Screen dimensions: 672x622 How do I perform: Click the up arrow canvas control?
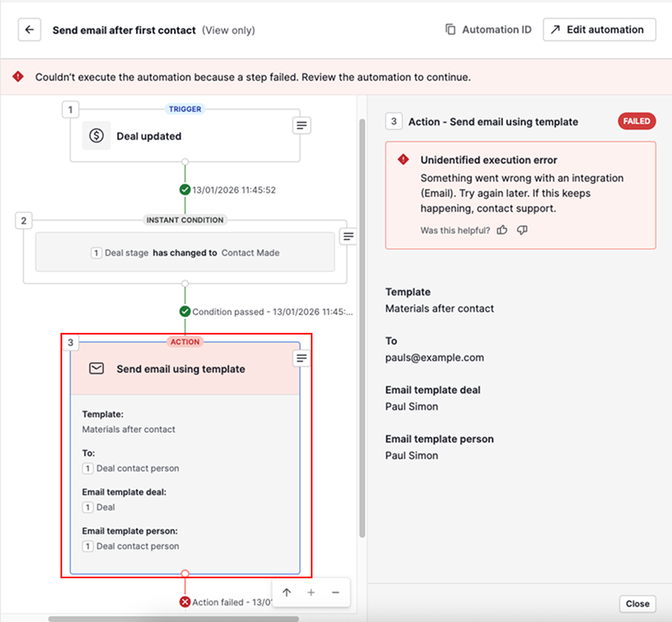[286, 593]
